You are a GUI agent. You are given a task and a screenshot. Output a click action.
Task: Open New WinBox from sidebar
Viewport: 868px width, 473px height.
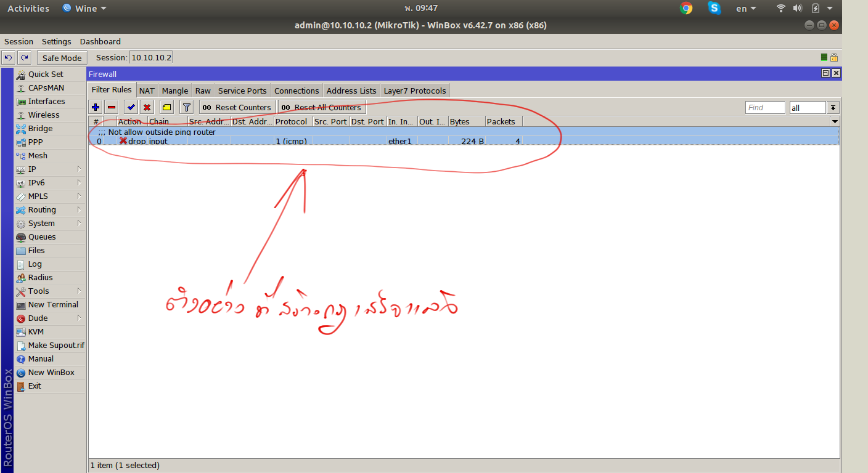51,372
